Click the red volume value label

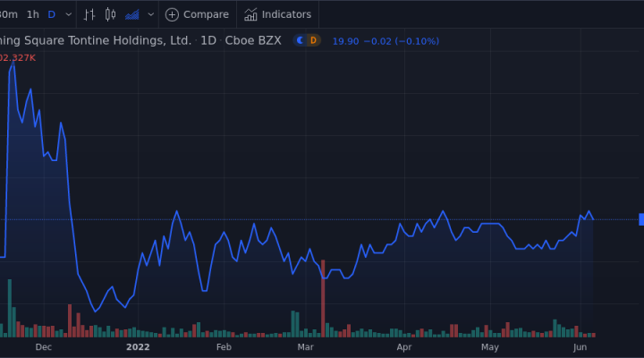pyautogui.click(x=18, y=57)
